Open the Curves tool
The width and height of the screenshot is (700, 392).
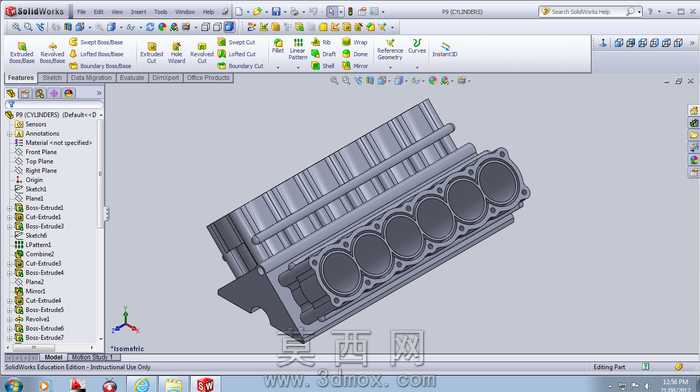pyautogui.click(x=417, y=46)
